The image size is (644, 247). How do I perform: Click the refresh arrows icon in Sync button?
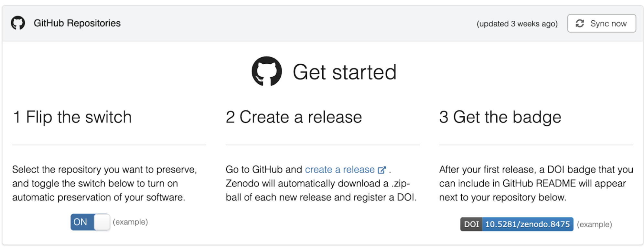(580, 23)
